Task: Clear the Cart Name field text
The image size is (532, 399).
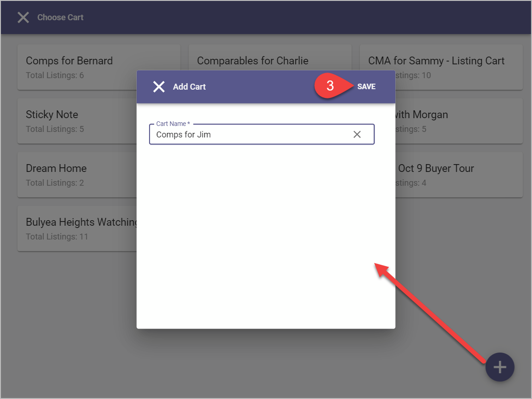Action: (357, 135)
